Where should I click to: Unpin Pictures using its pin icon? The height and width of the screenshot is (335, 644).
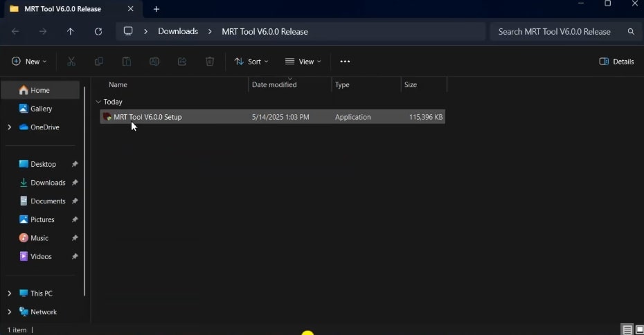(x=75, y=219)
